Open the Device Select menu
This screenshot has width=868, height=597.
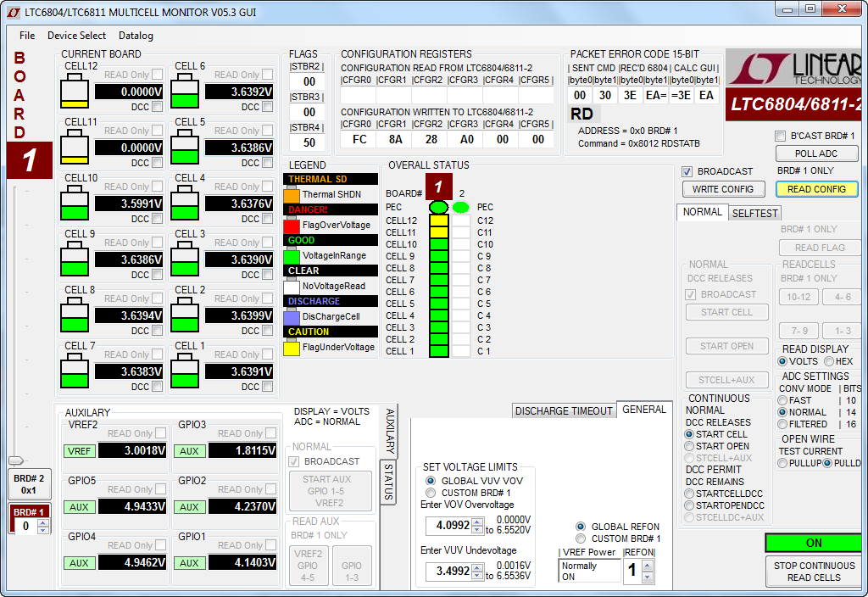coord(76,36)
